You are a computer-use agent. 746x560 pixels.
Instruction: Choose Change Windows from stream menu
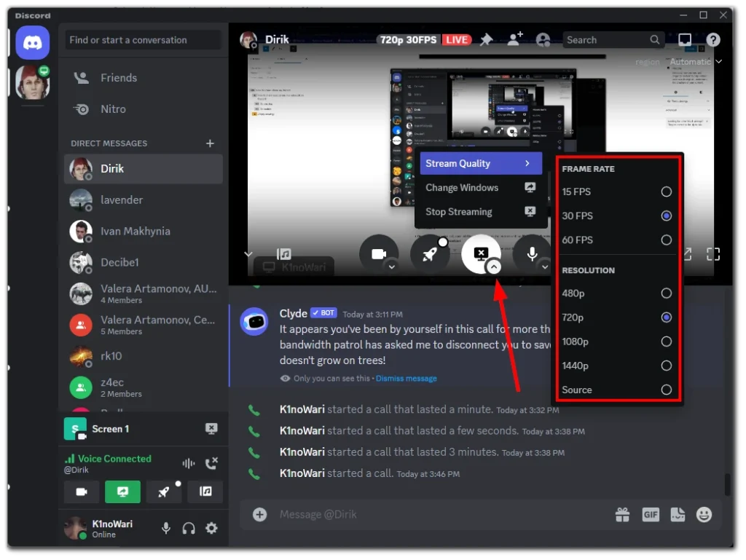[x=481, y=188]
